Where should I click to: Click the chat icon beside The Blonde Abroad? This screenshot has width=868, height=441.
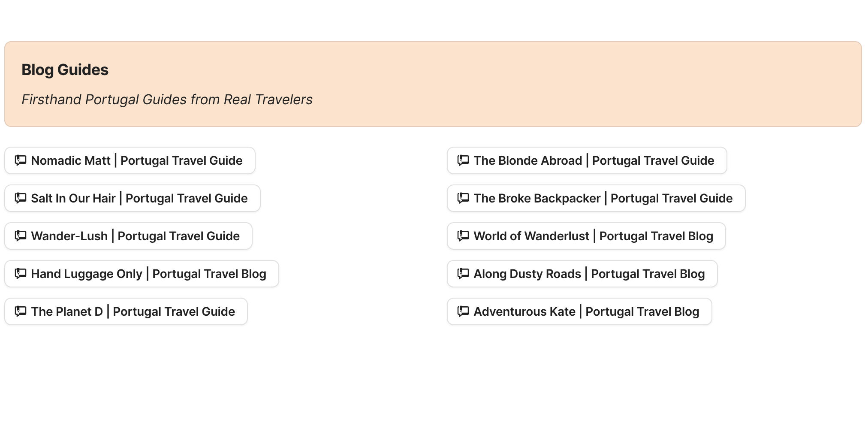pyautogui.click(x=462, y=160)
